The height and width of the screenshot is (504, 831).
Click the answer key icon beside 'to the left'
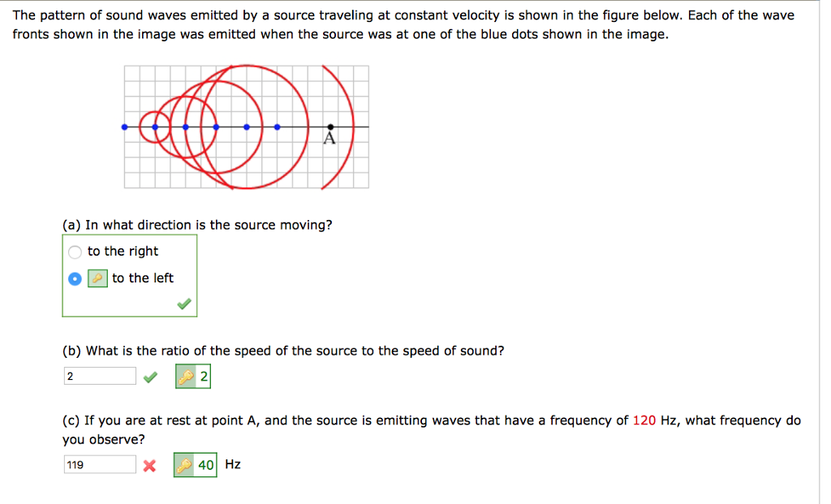coord(97,278)
